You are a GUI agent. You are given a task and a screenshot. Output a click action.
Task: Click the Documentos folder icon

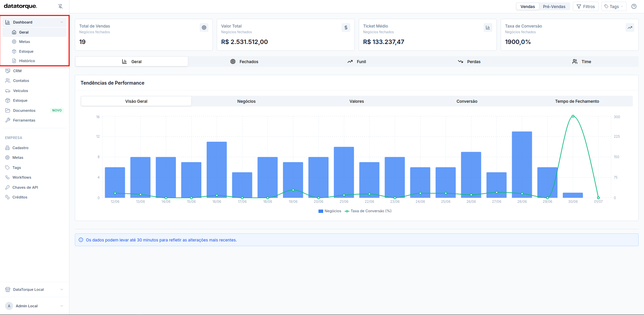pyautogui.click(x=8, y=110)
